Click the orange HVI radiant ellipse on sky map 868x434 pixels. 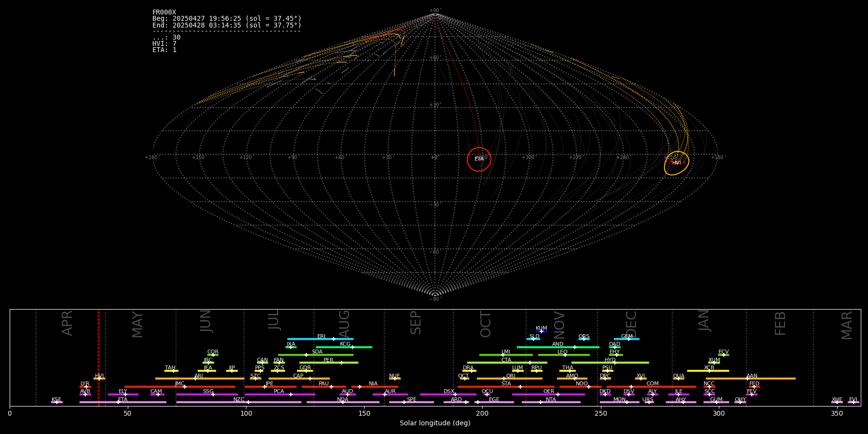point(677,163)
